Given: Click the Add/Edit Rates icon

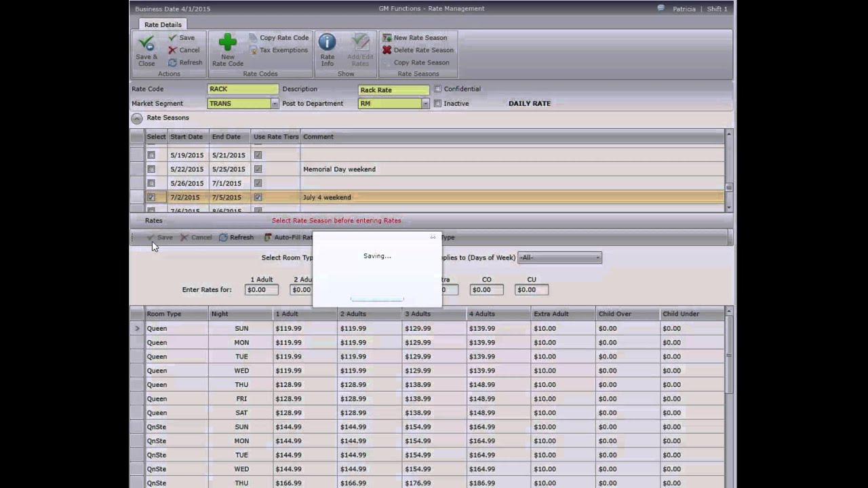Looking at the screenshot, I should click(360, 43).
